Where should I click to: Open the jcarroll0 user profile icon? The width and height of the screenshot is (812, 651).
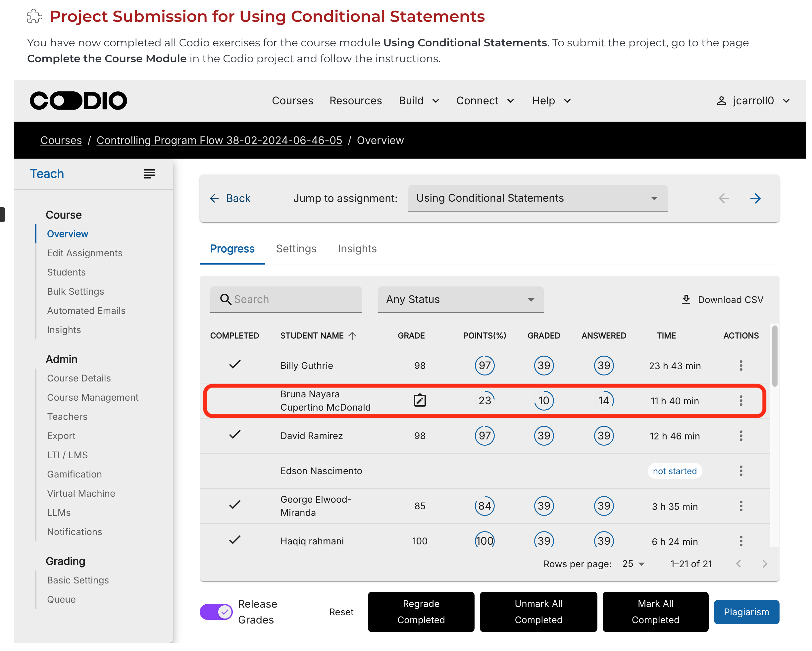coord(721,101)
